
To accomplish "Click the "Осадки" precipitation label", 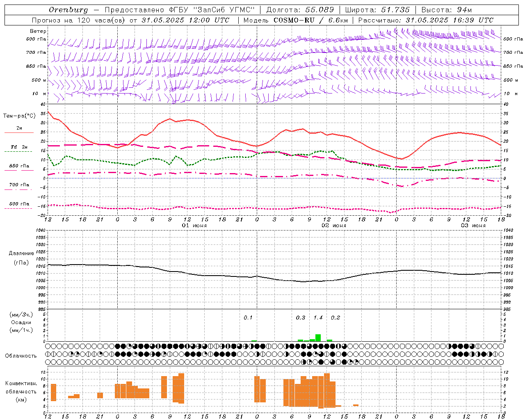I will coord(21,322).
